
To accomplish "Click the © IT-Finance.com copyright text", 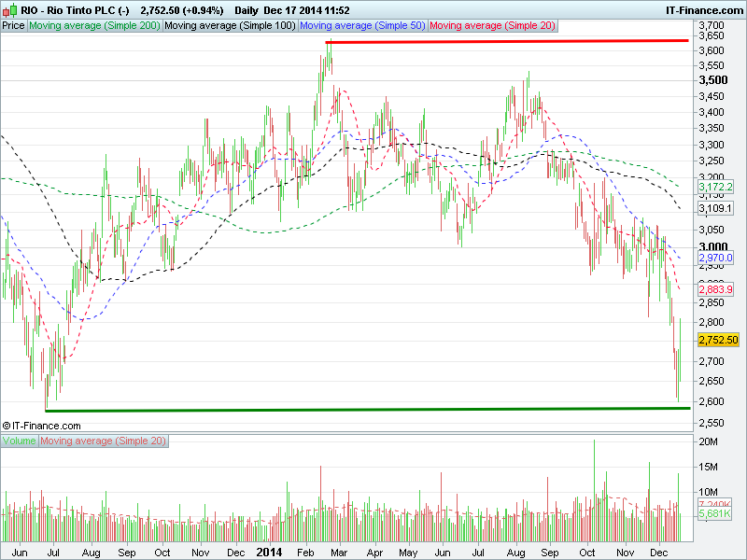I will pyautogui.click(x=43, y=425).
